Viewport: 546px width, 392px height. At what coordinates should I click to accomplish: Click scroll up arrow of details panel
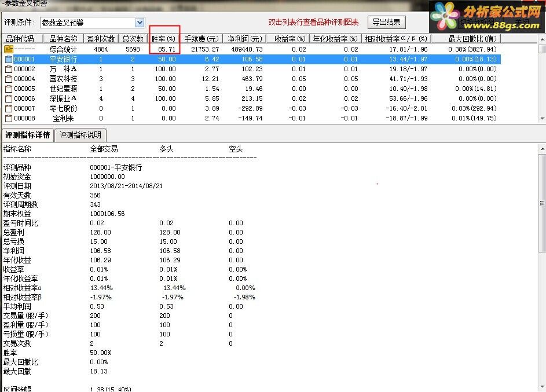[542, 149]
